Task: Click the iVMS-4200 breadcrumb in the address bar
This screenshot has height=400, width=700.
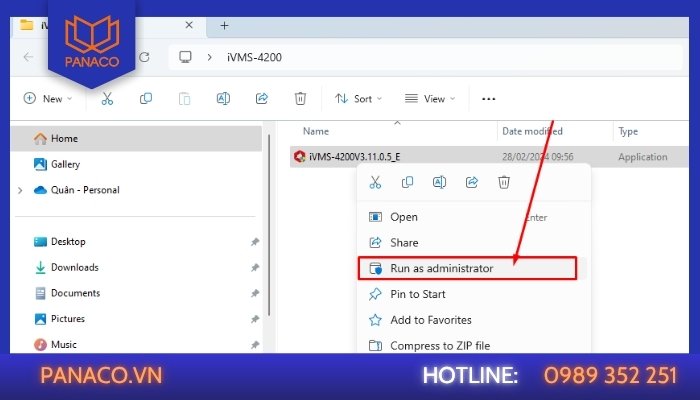Action: (254, 57)
